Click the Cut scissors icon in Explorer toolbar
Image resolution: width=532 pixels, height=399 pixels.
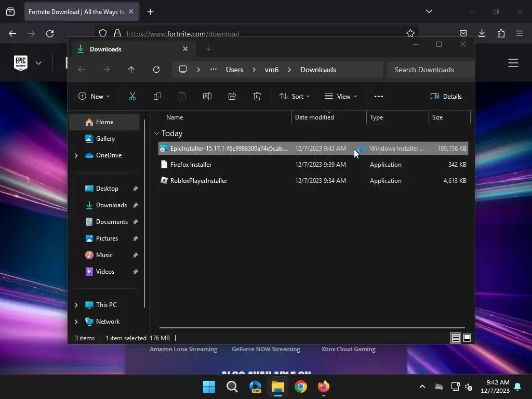[132, 96]
